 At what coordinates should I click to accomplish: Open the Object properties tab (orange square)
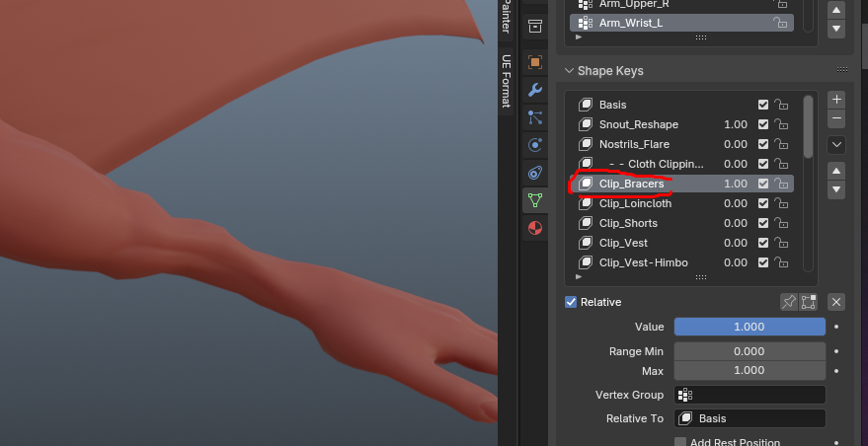[535, 62]
